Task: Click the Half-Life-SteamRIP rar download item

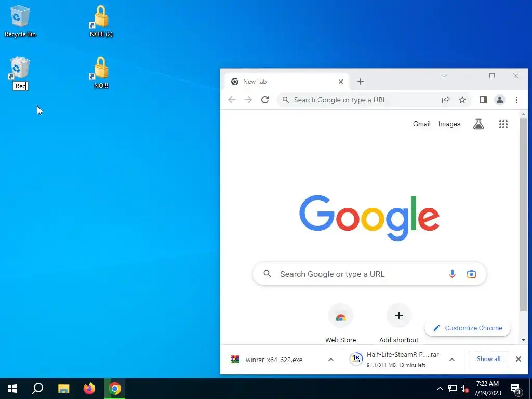Action: [x=395, y=360]
